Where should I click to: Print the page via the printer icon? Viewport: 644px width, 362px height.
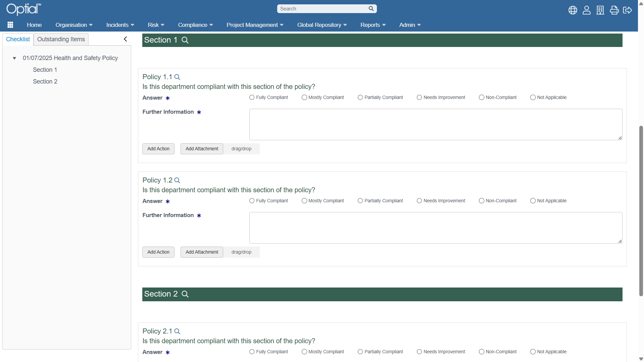(x=614, y=10)
